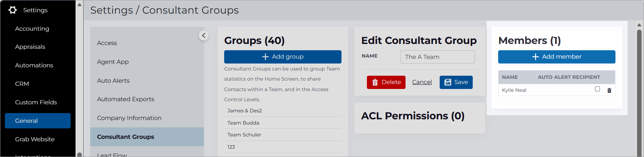
Task: Click the plus icon on Add group
Action: point(265,57)
